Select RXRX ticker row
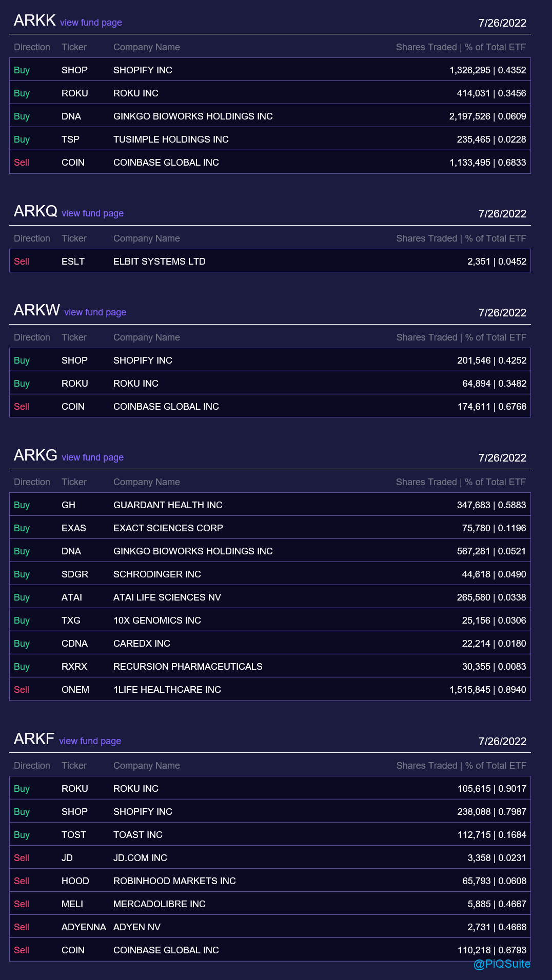The height and width of the screenshot is (980, 552). pos(270,666)
